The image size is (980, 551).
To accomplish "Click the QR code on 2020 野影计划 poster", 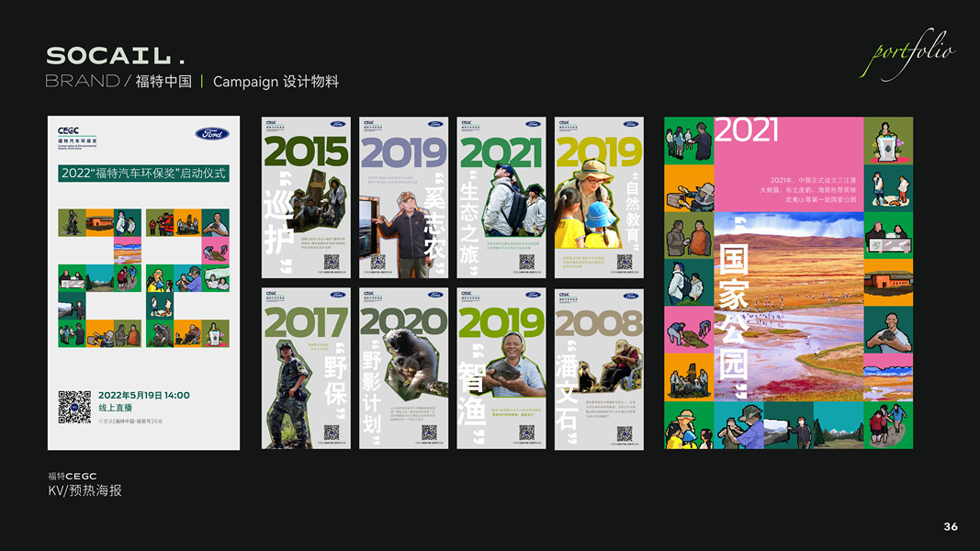I will [429, 433].
